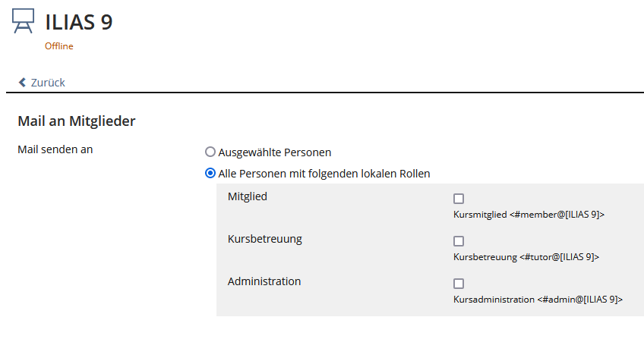Click the course icon beside ILIAS 9
Viewport: 644px width, 361px height.
(24, 22)
